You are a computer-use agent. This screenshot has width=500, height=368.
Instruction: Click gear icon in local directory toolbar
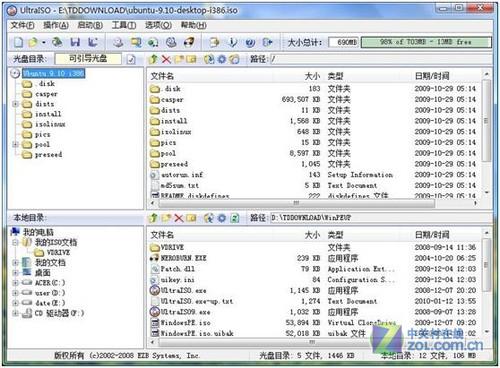click(x=222, y=218)
